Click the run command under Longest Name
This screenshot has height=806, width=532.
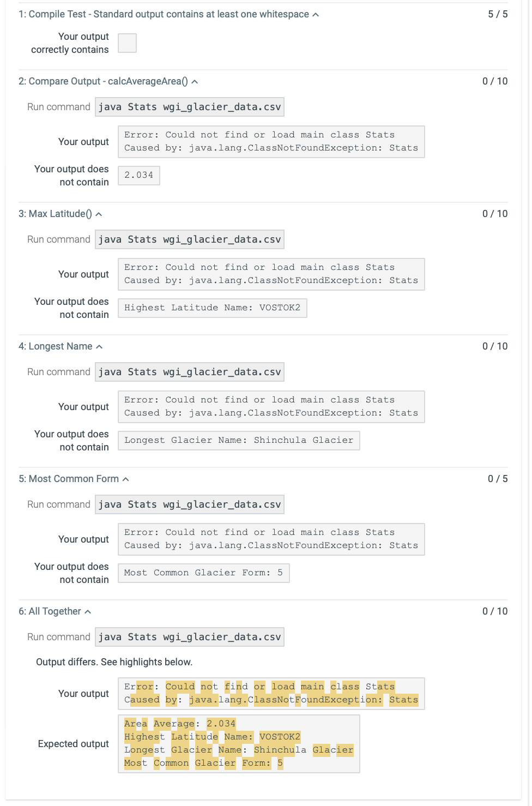coord(190,372)
